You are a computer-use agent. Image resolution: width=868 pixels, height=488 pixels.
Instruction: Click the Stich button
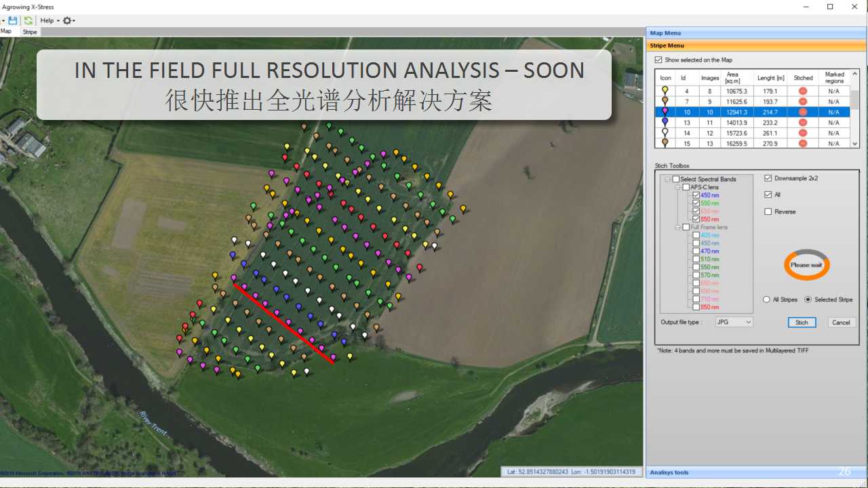tap(802, 322)
